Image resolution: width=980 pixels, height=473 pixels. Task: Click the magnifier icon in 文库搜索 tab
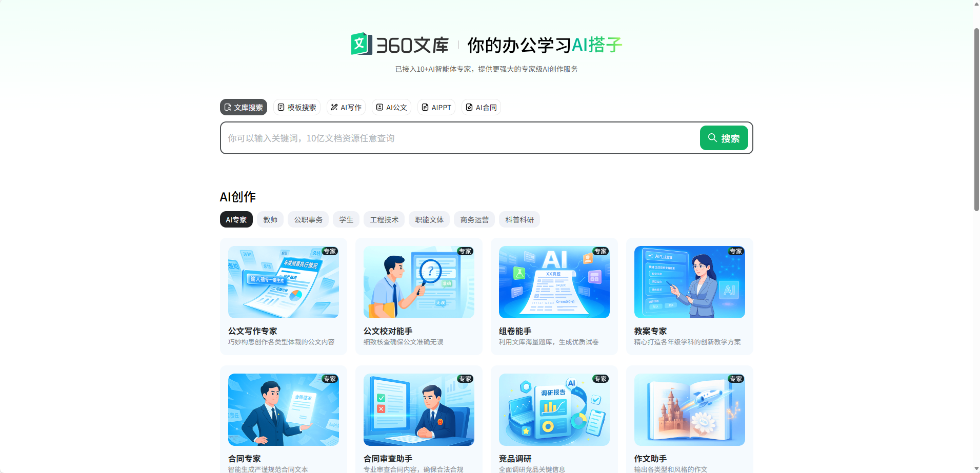coord(228,107)
